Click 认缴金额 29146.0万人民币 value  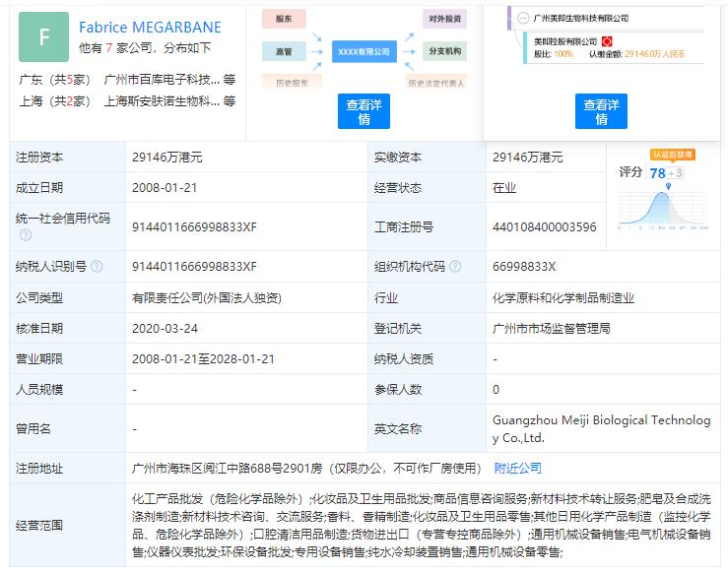pos(654,54)
